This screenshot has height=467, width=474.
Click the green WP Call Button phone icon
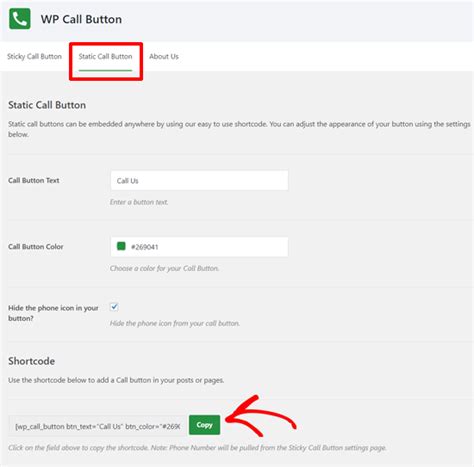(20, 19)
